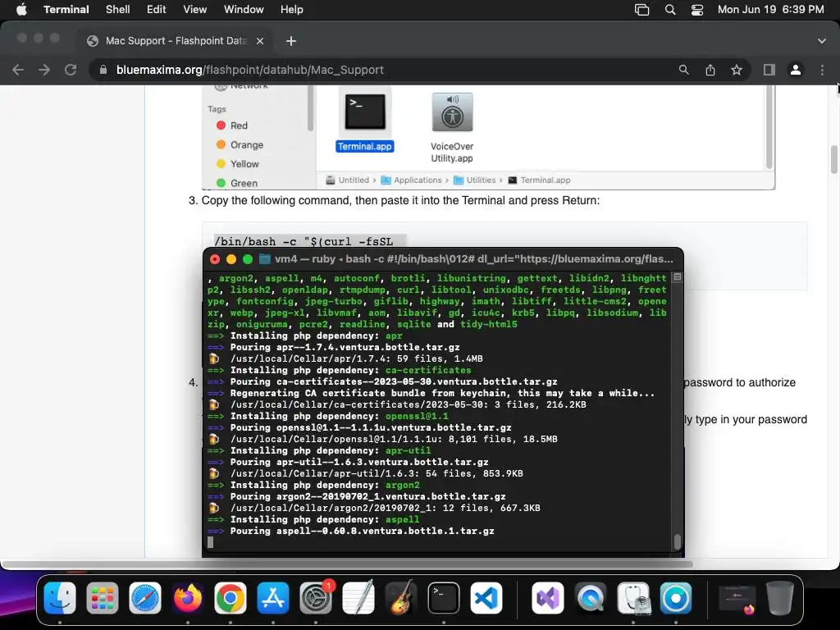Open the Apple menu
The image size is (840, 630).
point(21,10)
